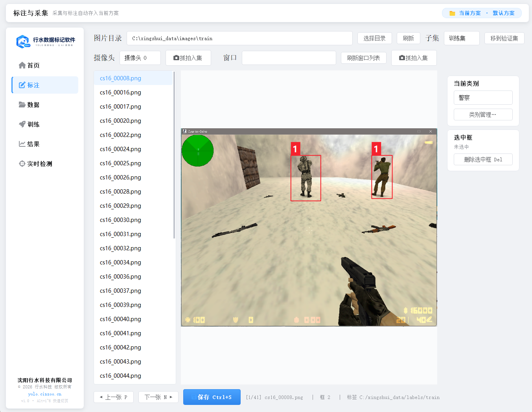Click 删除选中框 Del button
This screenshot has width=532, height=412.
[483, 159]
